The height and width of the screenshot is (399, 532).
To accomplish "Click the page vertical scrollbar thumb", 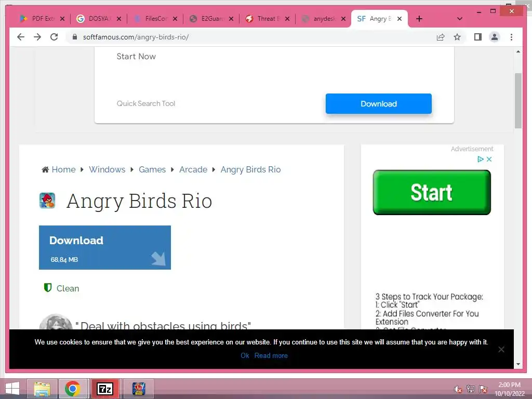I will 518,101.
